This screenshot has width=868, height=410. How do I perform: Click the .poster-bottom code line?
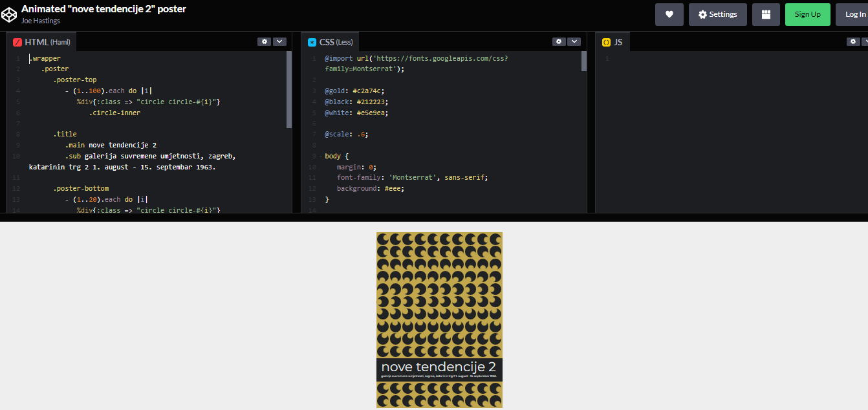point(81,188)
